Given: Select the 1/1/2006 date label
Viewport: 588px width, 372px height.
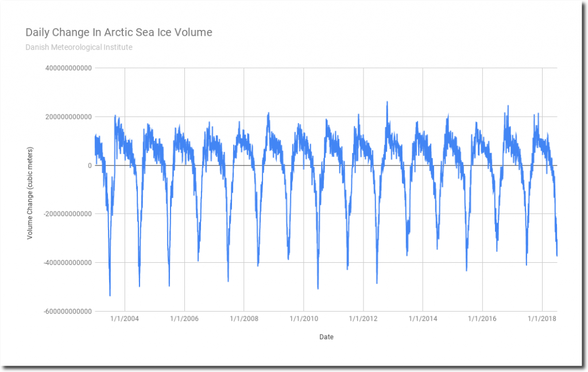Looking at the screenshot, I should point(184,319).
